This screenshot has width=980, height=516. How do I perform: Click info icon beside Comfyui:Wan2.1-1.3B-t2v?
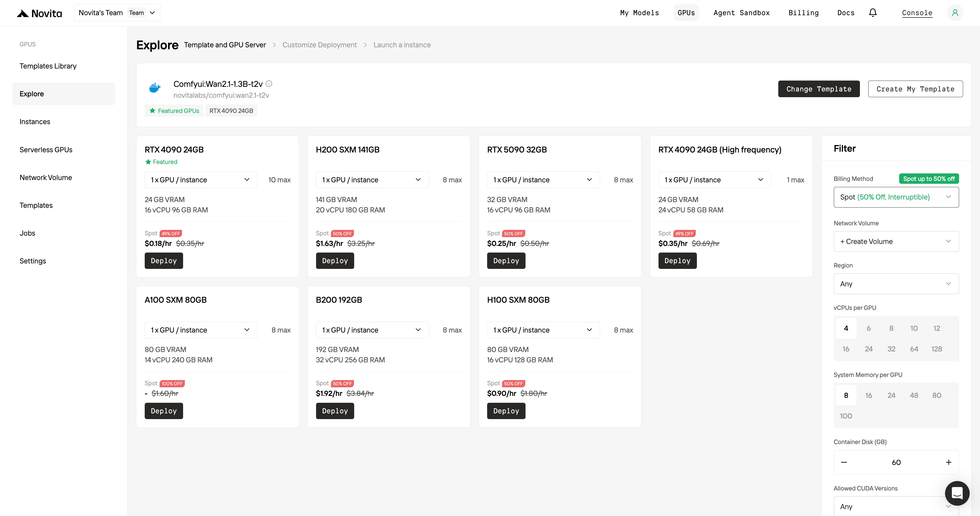[x=269, y=84]
